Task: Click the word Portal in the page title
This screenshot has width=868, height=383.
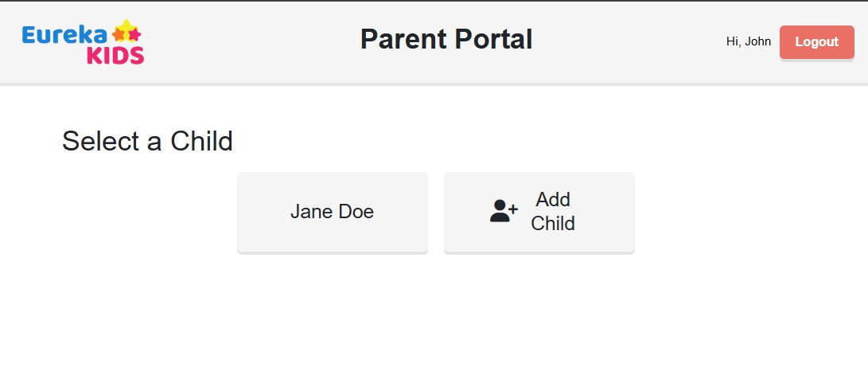Action: (494, 40)
